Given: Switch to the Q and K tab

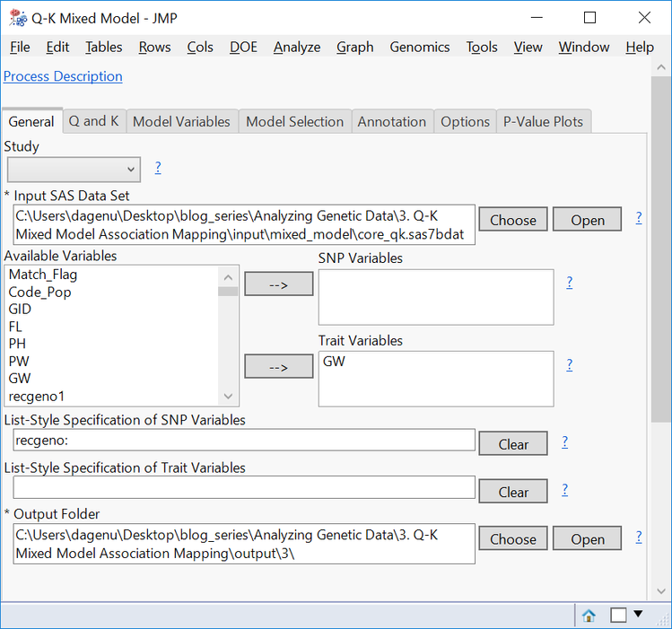Looking at the screenshot, I should [94, 121].
